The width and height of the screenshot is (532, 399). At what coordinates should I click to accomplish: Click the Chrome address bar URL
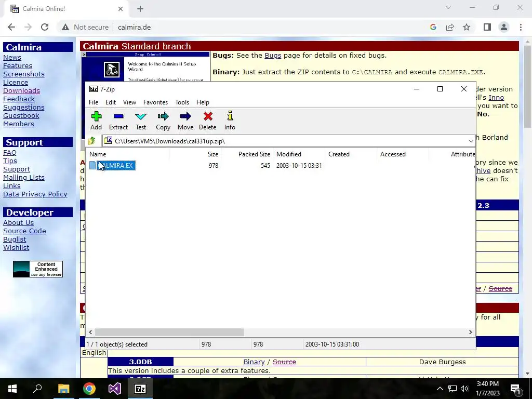(135, 27)
